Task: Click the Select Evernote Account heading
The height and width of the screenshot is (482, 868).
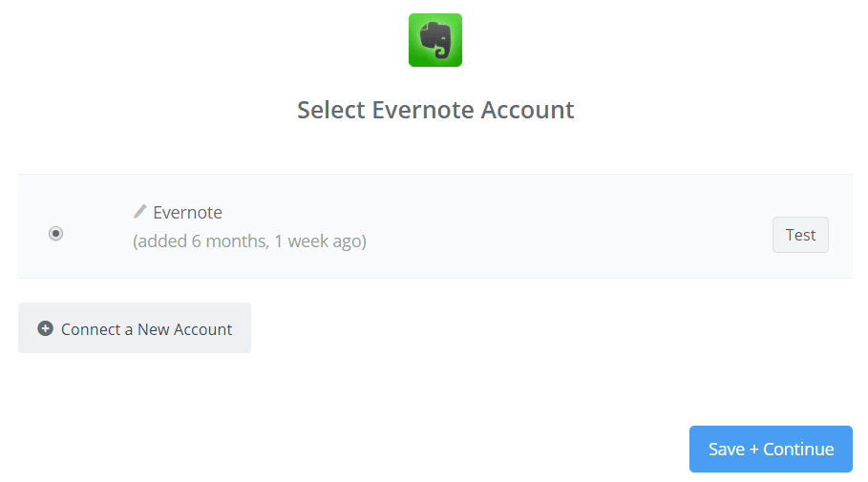Action: (435, 110)
